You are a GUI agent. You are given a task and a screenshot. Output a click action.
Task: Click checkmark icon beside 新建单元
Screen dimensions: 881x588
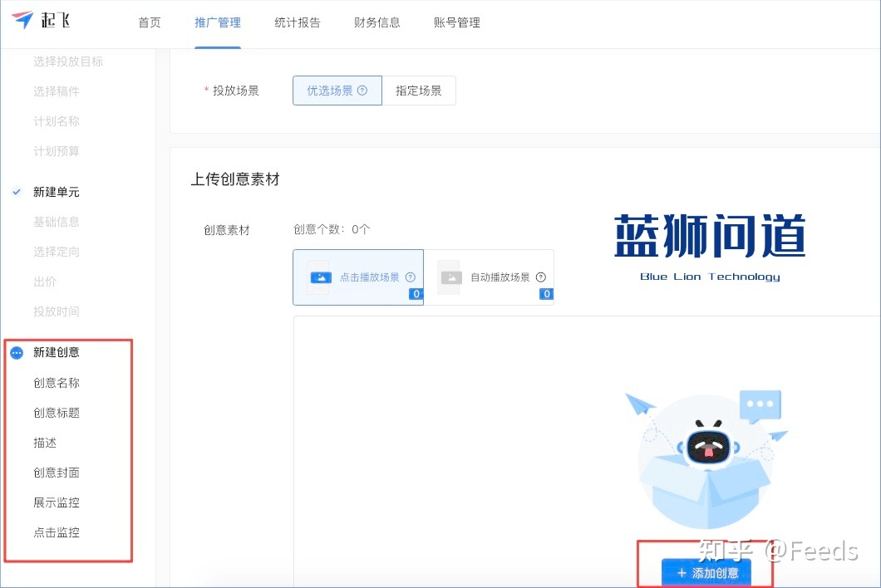pos(17,192)
